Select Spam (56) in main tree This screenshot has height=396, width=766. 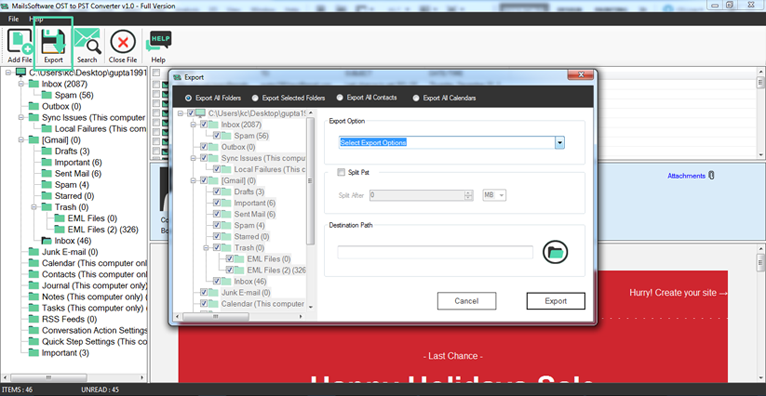coord(74,95)
